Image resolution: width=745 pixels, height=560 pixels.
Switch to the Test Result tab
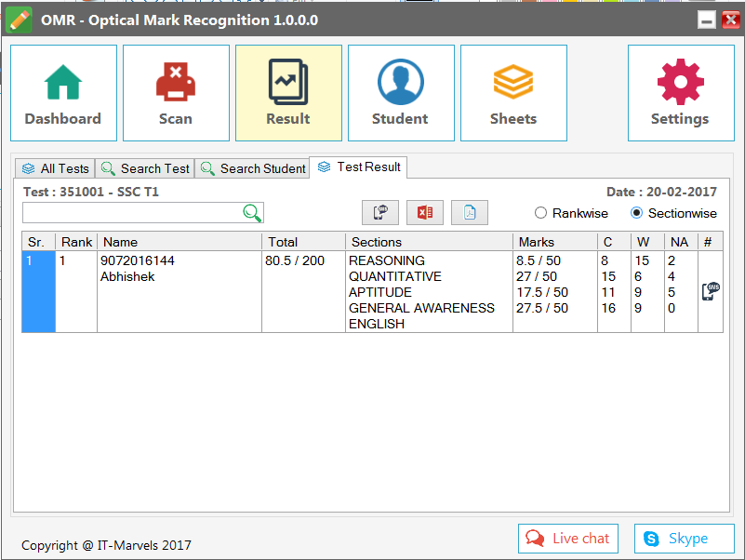[x=358, y=167]
